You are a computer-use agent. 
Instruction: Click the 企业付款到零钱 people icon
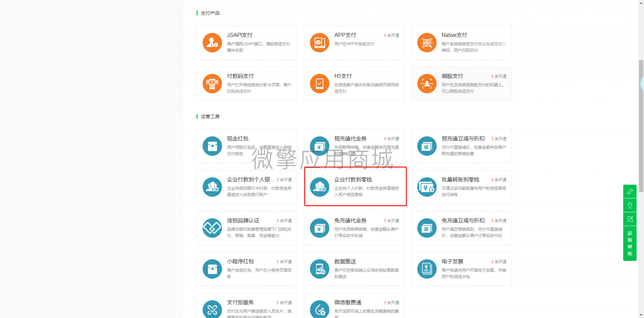(x=319, y=187)
